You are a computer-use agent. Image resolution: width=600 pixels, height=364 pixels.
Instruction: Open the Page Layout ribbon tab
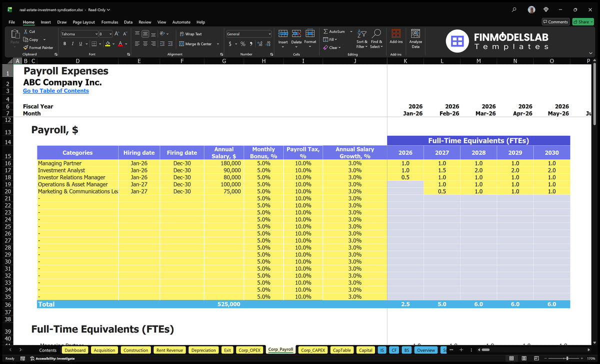coord(83,22)
